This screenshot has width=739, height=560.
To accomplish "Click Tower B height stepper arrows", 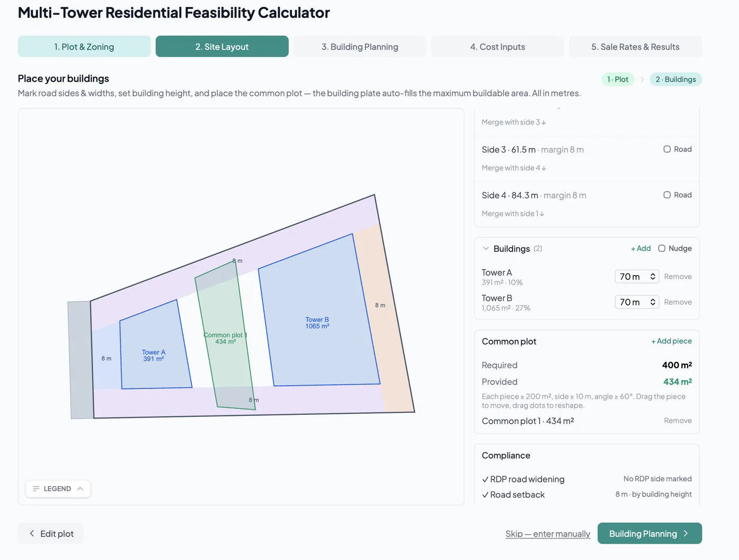I will click(x=653, y=302).
